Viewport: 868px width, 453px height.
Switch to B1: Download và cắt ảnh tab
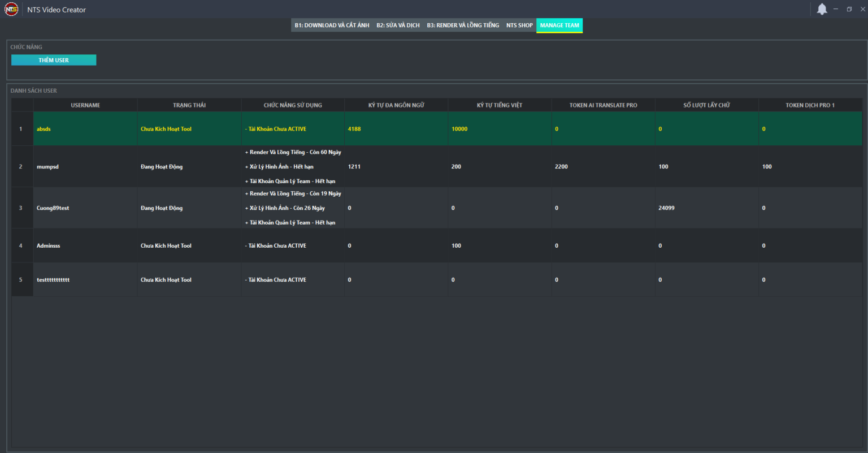pos(332,25)
